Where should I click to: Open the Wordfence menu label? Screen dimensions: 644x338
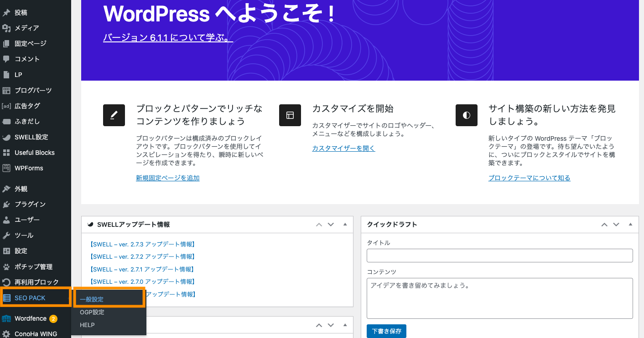point(31,318)
